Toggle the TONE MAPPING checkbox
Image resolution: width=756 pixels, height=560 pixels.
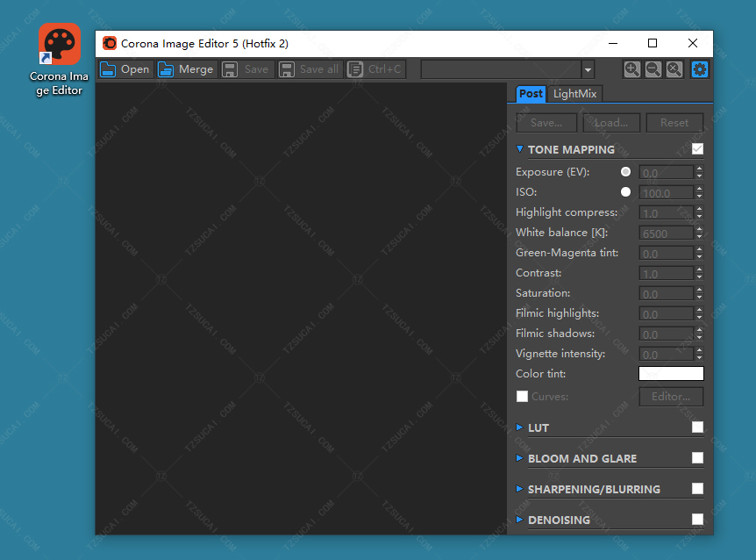(697, 149)
